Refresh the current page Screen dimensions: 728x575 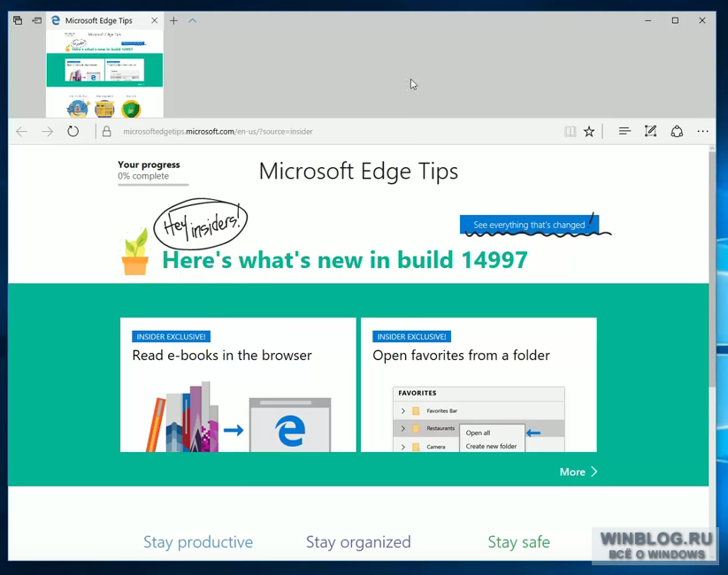73,132
